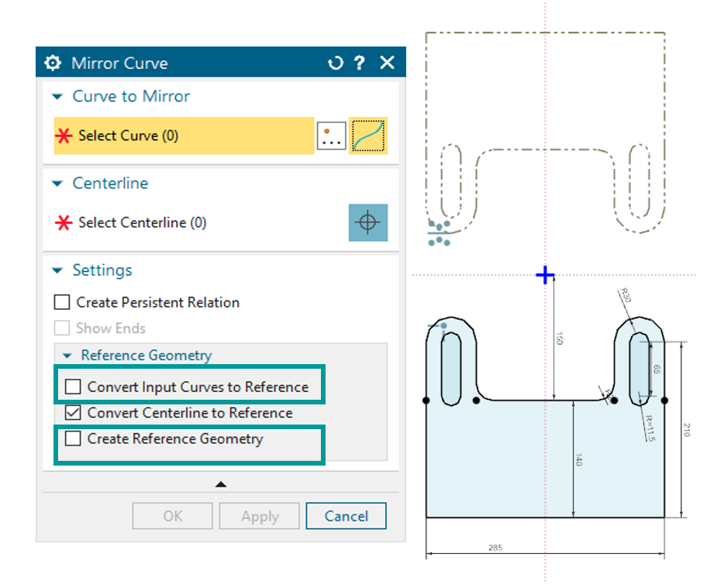Collapse the Curve to Mirror section
The width and height of the screenshot is (724, 588).
pos(57,97)
